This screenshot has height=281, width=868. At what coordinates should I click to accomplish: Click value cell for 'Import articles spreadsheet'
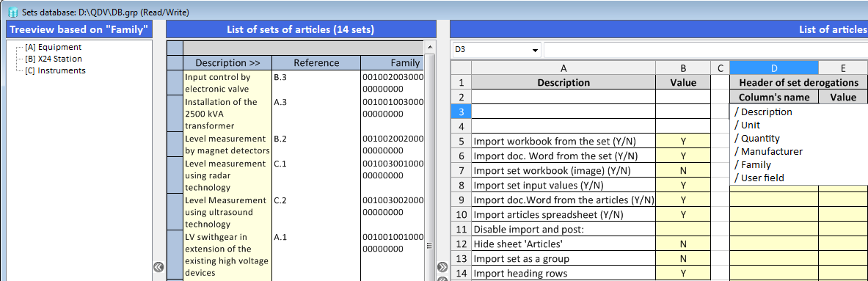click(683, 214)
